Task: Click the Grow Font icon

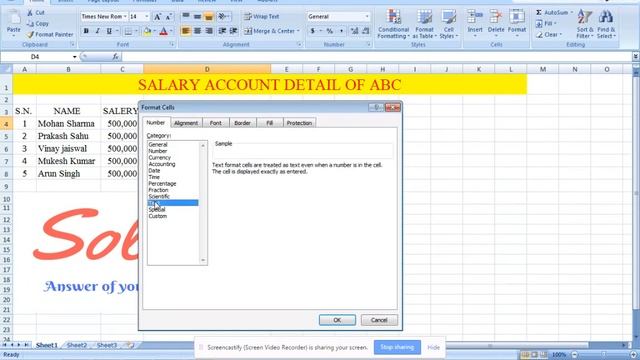Action: [158, 17]
